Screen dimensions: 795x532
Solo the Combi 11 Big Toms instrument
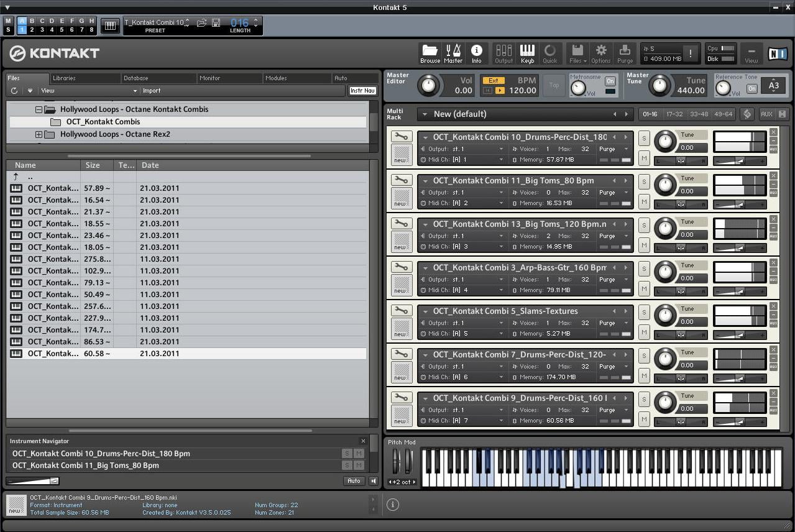tap(644, 181)
